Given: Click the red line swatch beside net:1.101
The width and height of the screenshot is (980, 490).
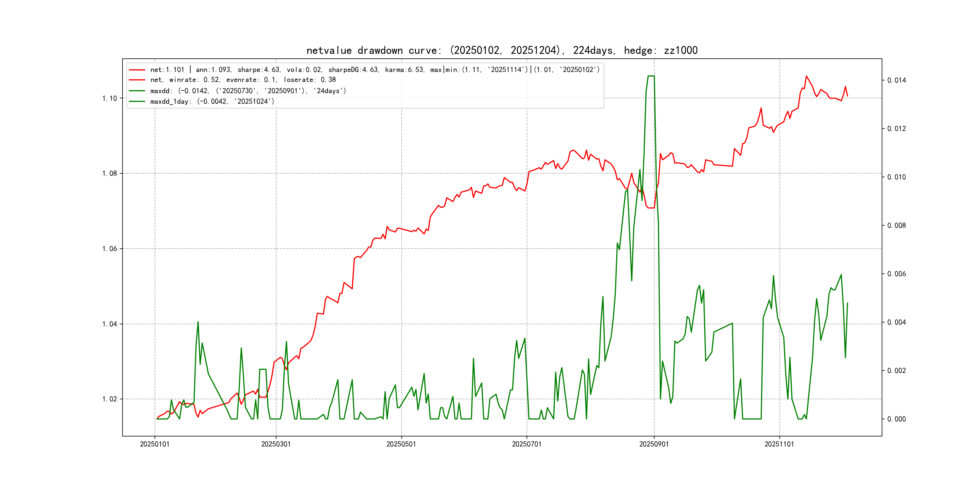Looking at the screenshot, I should click(x=137, y=70).
